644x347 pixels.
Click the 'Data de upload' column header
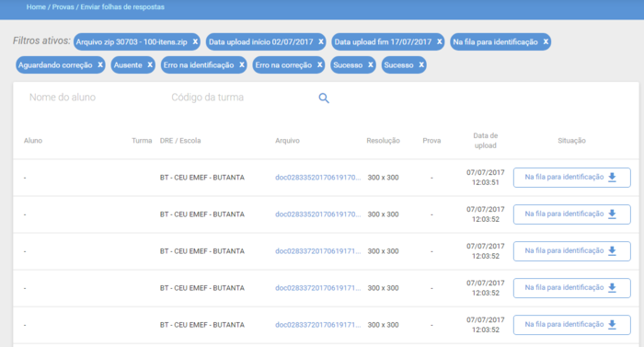(485, 141)
